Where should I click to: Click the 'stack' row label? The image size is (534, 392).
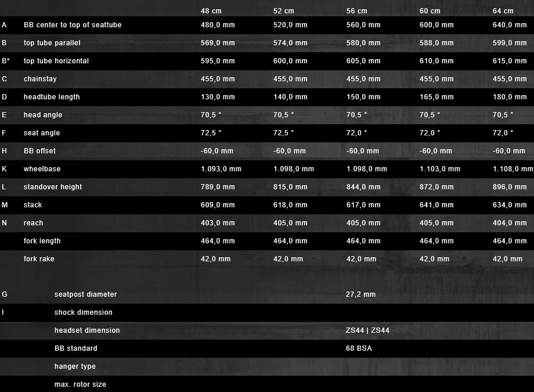click(33, 205)
